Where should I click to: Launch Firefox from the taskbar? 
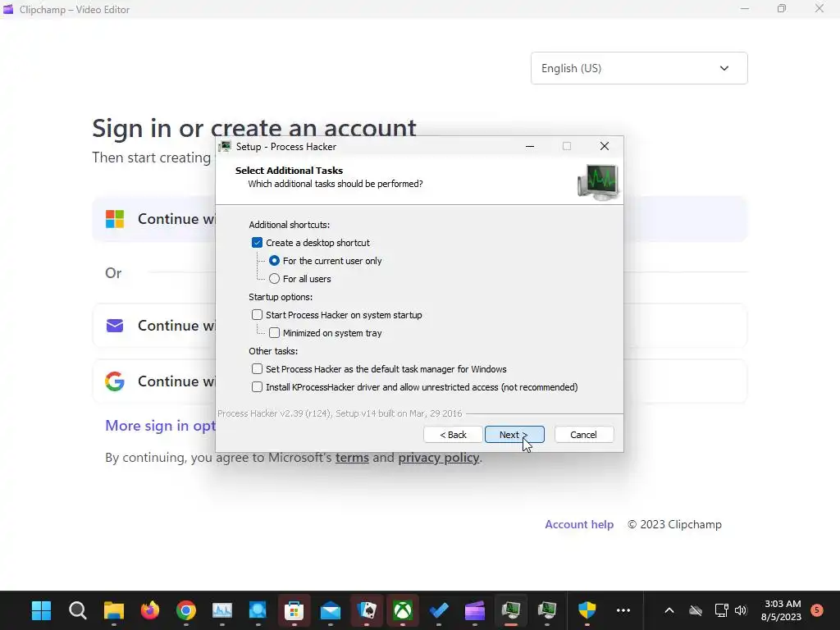150,610
